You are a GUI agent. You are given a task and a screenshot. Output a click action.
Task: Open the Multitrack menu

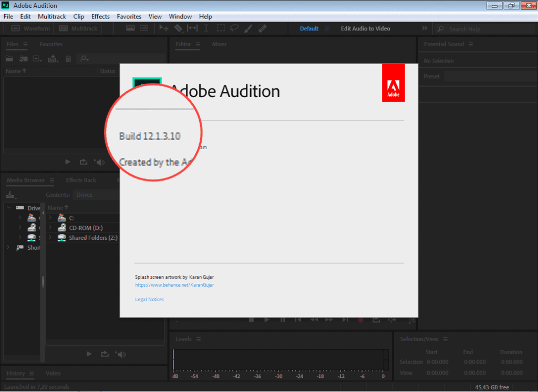52,16
